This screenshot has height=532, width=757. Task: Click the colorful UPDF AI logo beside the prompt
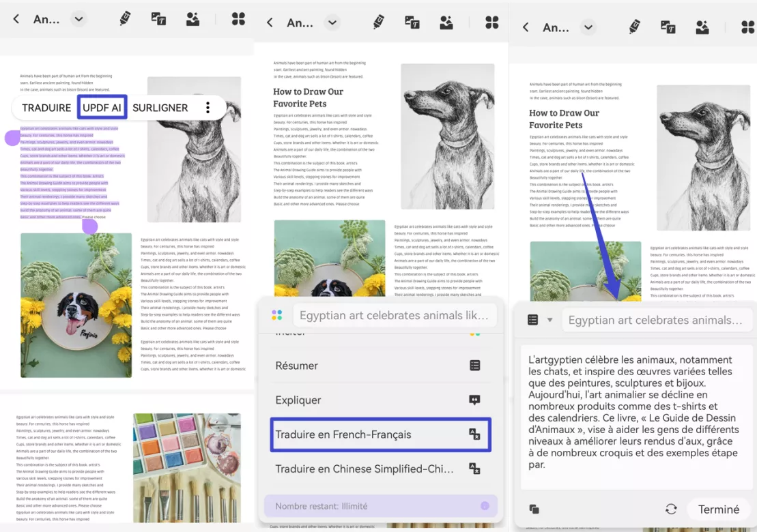[276, 315]
